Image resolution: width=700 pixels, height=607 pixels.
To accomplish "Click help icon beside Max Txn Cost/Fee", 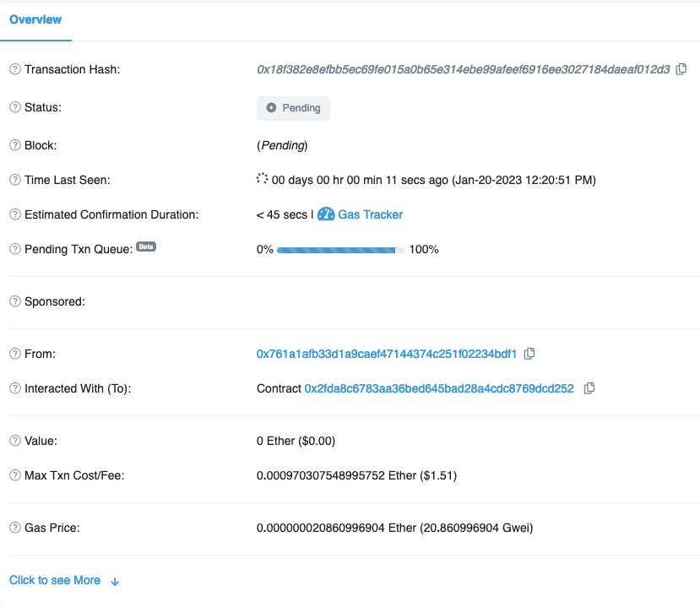I will pos(15,475).
